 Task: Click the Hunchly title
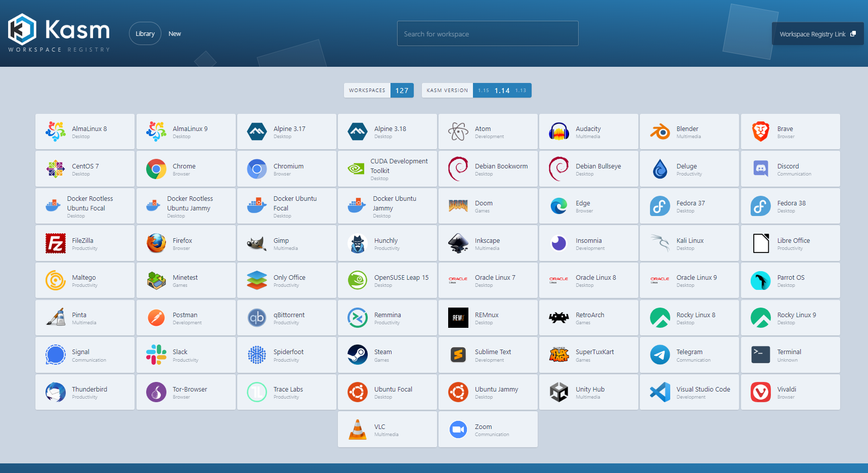pyautogui.click(x=386, y=240)
